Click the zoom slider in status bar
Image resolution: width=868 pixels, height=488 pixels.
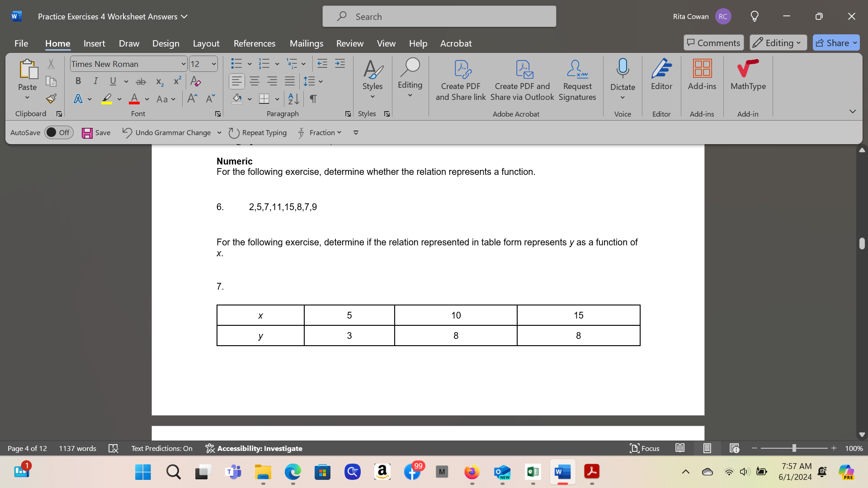click(794, 448)
